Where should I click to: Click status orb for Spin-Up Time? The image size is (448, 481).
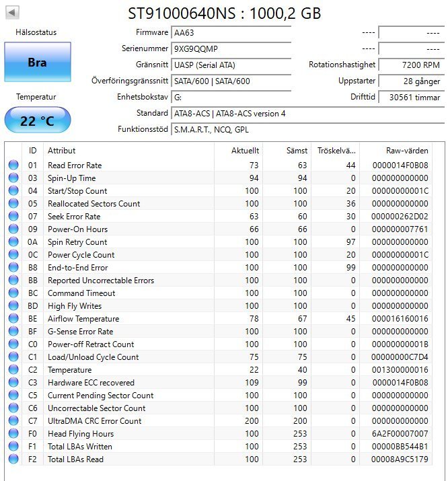click(x=13, y=178)
